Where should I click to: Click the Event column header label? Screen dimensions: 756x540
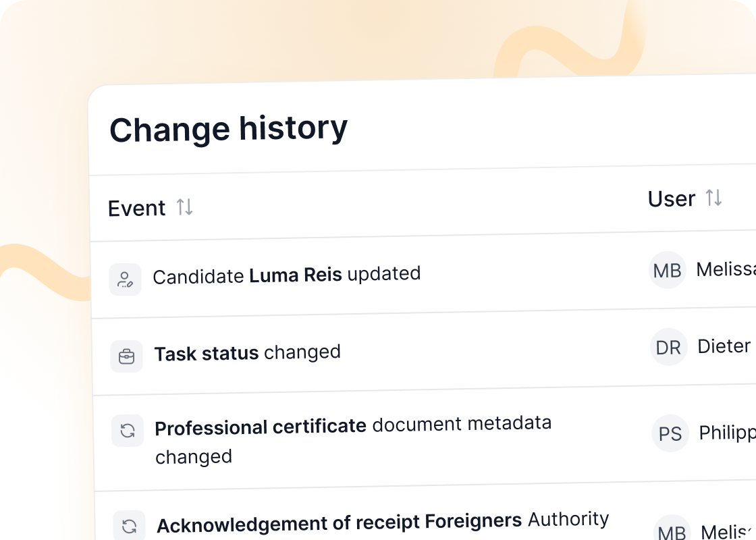(x=136, y=209)
